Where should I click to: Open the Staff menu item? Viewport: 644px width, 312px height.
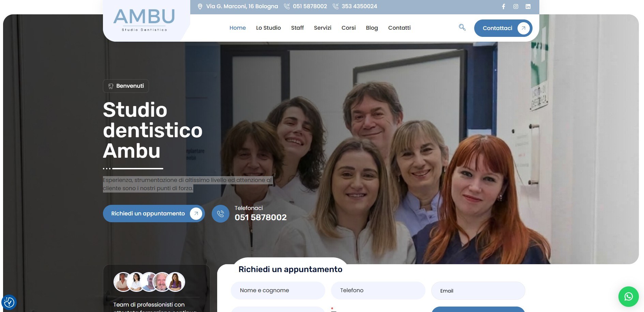[x=297, y=28]
